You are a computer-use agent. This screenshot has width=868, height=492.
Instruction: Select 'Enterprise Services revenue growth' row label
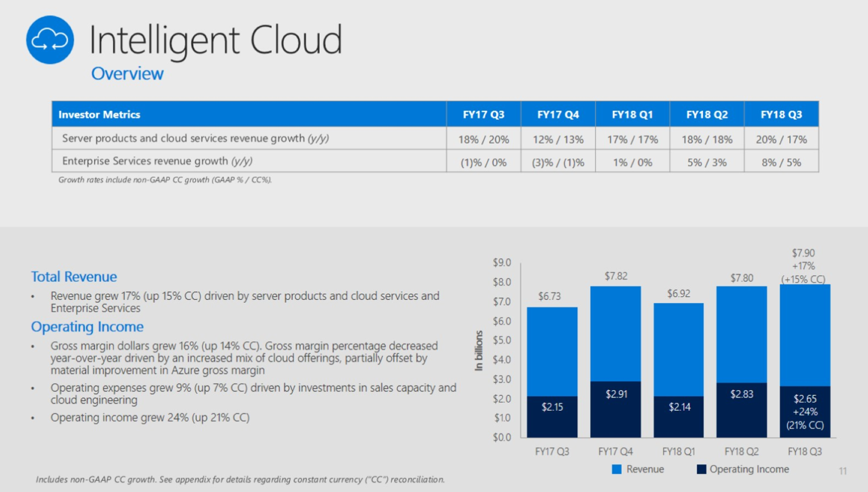[157, 161]
